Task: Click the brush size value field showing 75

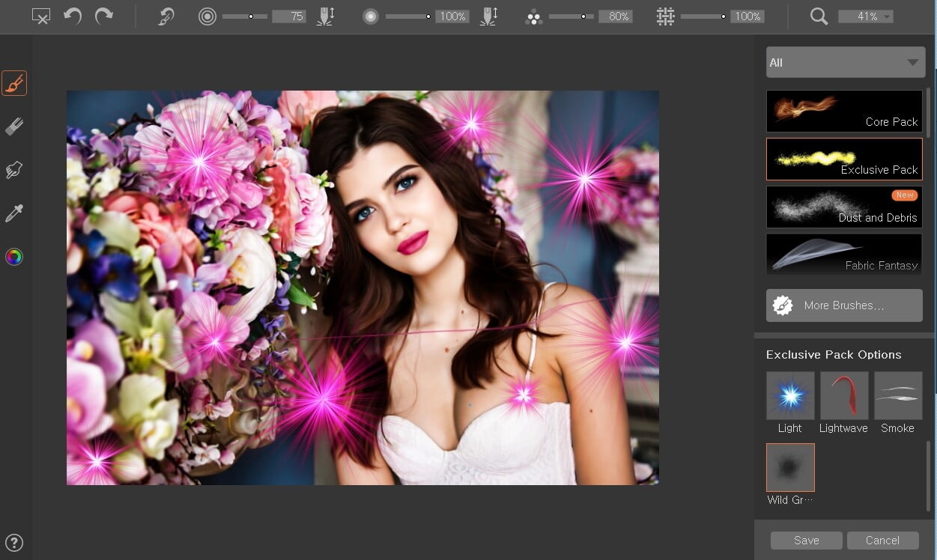Action: click(288, 16)
